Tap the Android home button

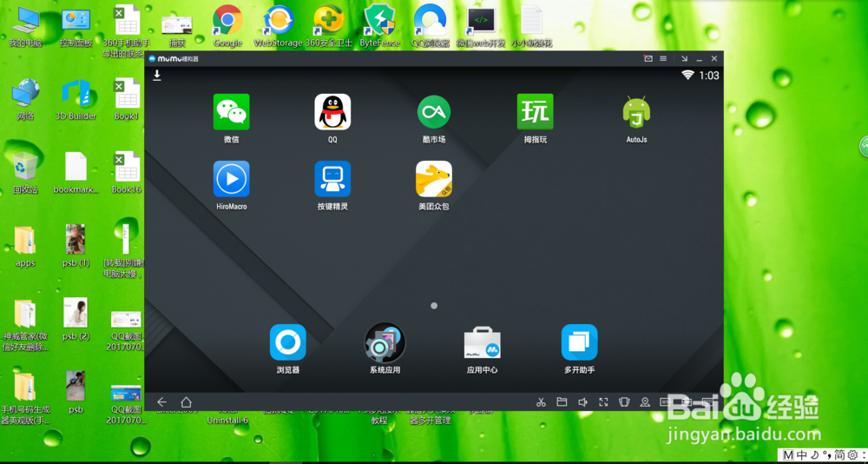(186, 402)
